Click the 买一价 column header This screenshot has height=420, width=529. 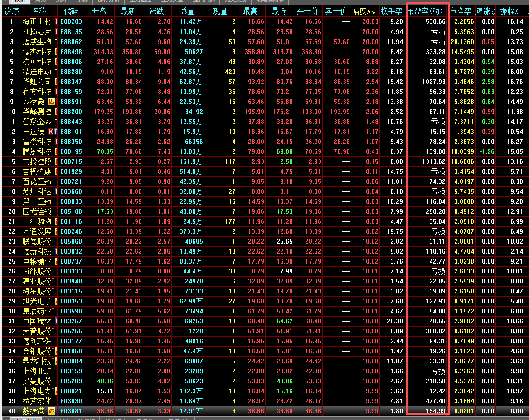tap(307, 11)
